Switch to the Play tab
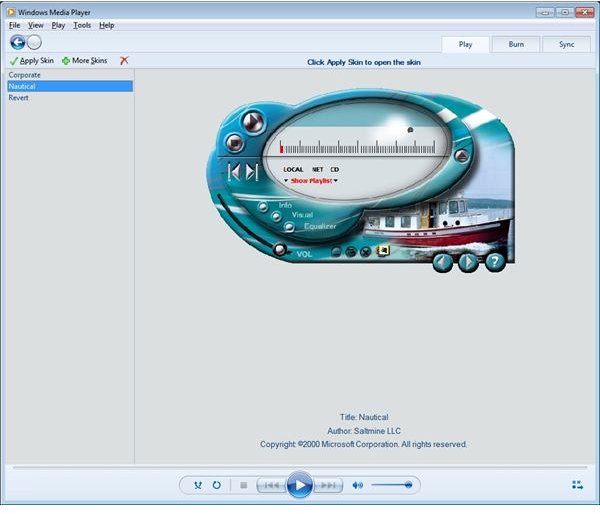This screenshot has width=600, height=514. coord(465,44)
